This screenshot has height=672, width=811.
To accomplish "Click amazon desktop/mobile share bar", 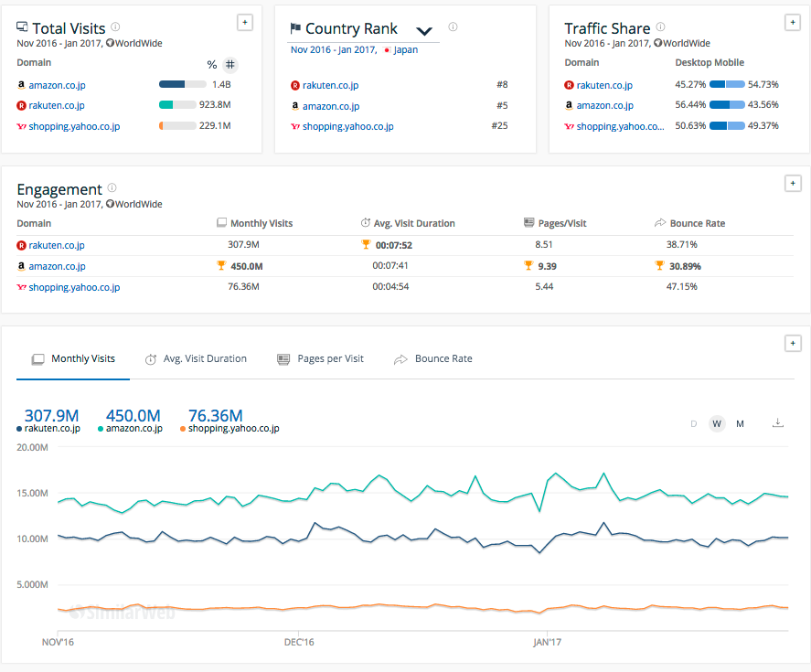I will (x=727, y=105).
